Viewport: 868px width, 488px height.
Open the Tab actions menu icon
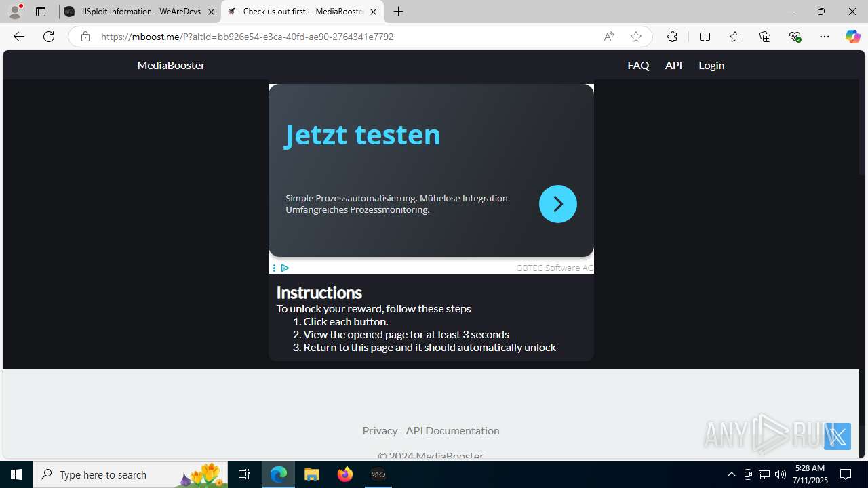[41, 12]
